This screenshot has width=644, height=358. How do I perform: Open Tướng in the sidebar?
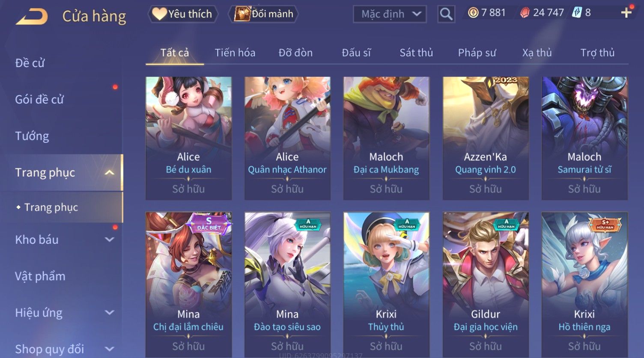pyautogui.click(x=32, y=136)
